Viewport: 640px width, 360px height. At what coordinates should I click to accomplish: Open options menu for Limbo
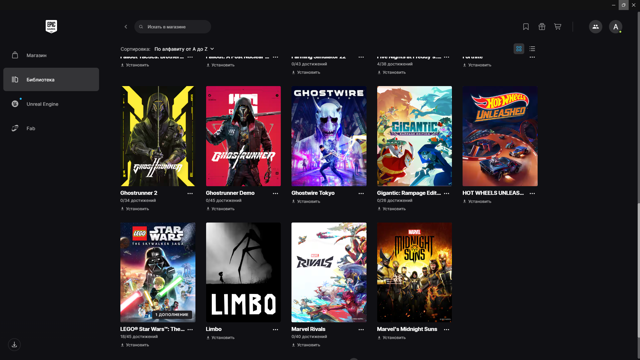276,329
